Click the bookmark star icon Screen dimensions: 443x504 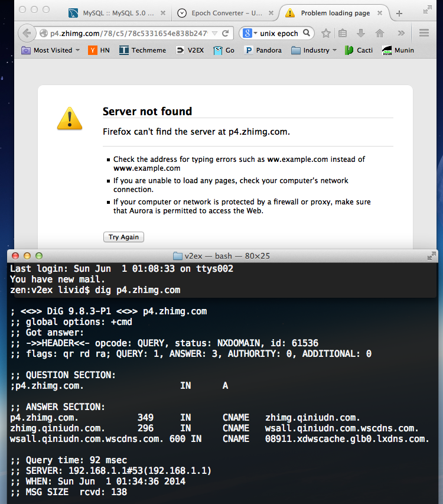(325, 33)
